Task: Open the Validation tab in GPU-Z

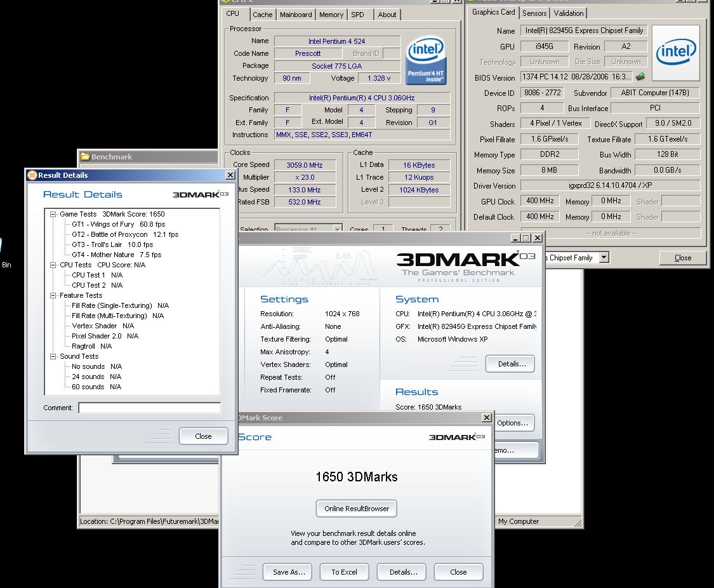Action: 568,13
